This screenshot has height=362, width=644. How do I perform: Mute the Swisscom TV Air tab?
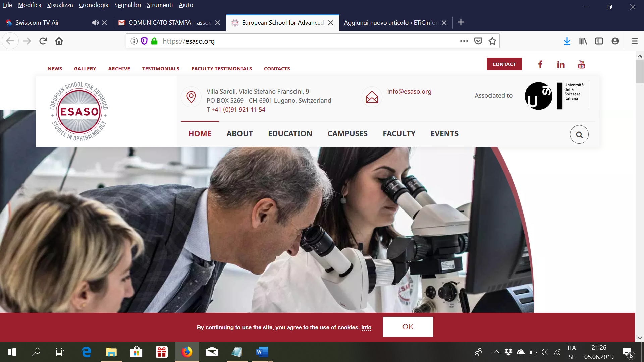96,23
